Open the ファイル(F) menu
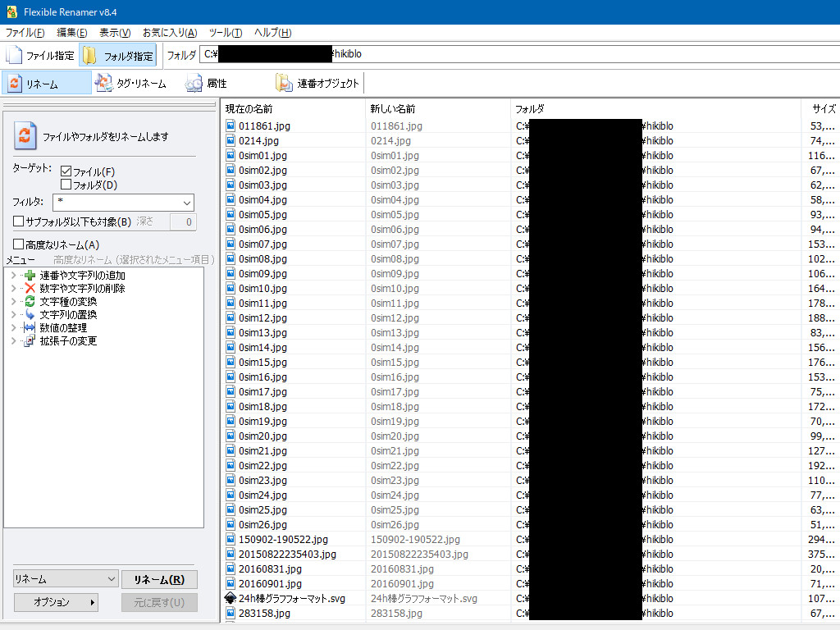The image size is (840, 630). pos(25,33)
